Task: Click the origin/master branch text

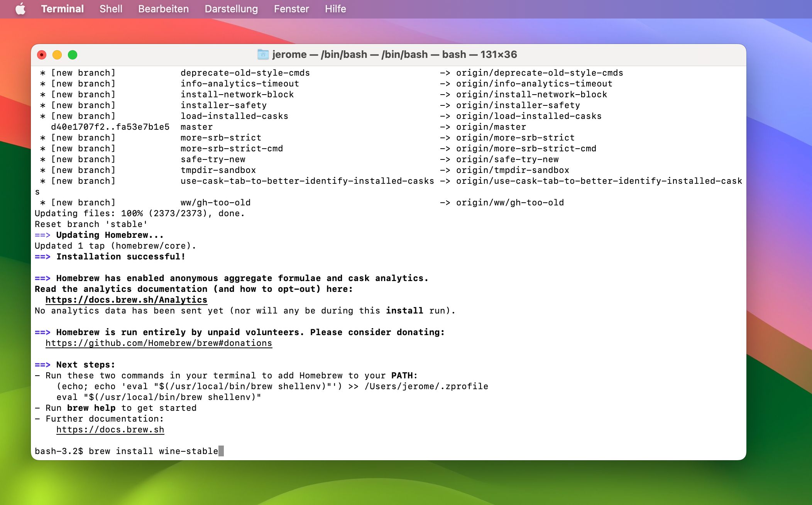Action: (x=491, y=127)
